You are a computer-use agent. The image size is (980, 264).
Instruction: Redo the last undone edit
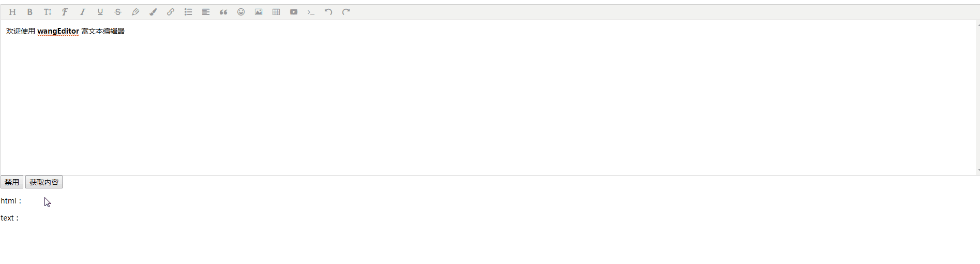click(346, 12)
